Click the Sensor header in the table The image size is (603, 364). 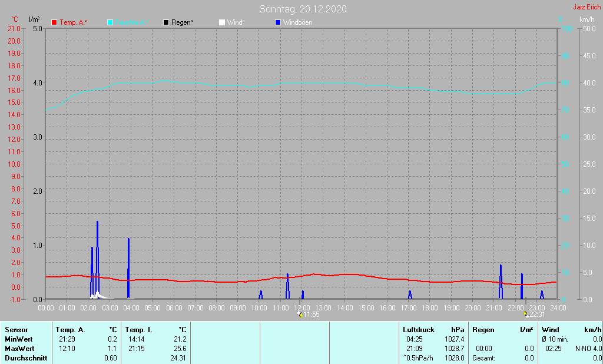(x=16, y=330)
